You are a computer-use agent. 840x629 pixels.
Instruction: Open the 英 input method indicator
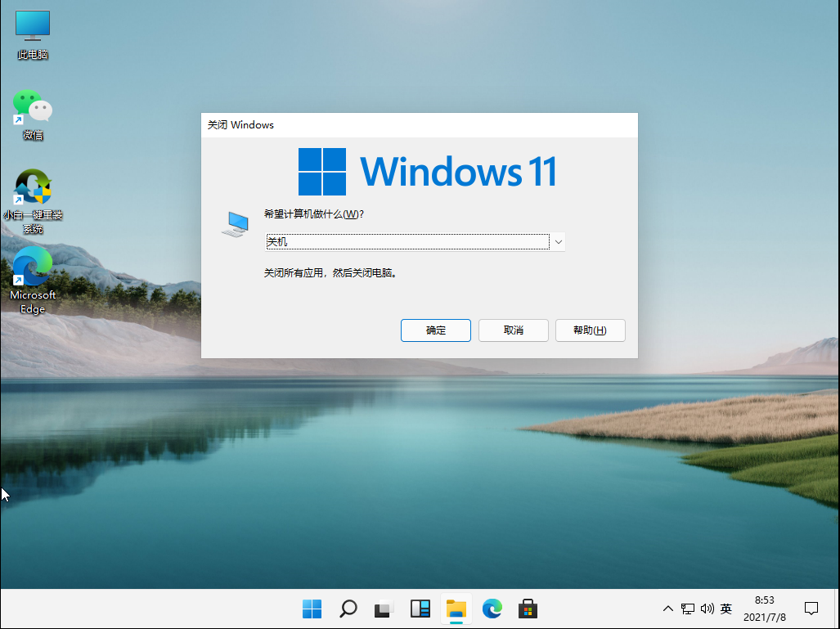point(725,609)
